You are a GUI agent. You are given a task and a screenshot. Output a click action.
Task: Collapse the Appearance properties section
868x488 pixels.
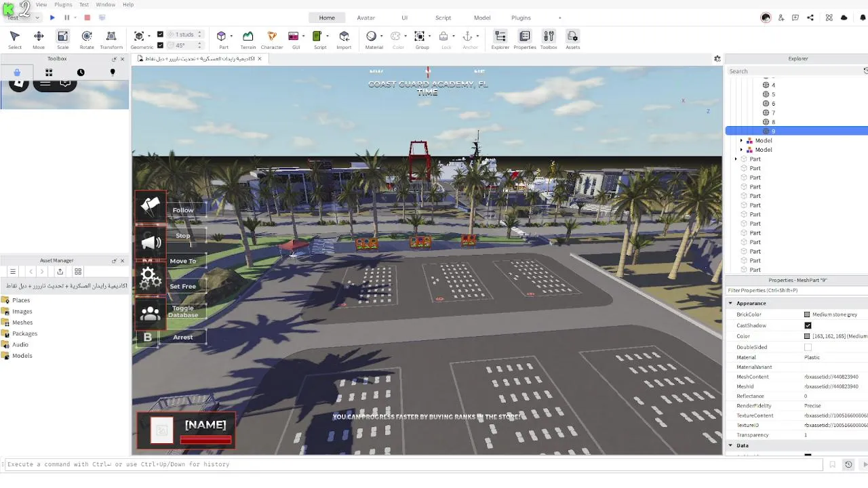pyautogui.click(x=730, y=304)
